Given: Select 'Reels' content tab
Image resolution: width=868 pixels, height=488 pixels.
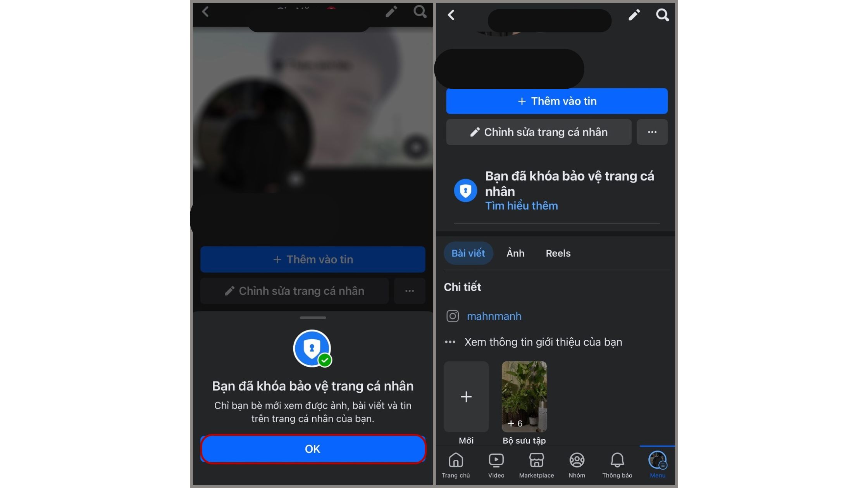Looking at the screenshot, I should click(558, 253).
